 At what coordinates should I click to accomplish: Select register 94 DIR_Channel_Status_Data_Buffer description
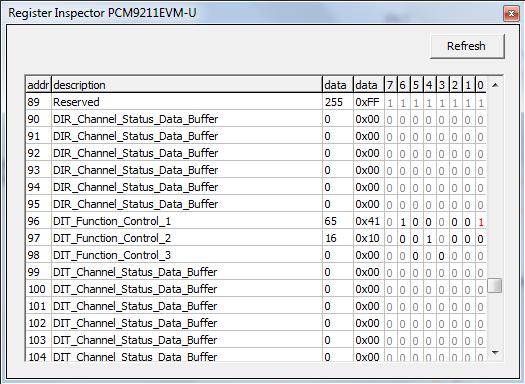186,187
